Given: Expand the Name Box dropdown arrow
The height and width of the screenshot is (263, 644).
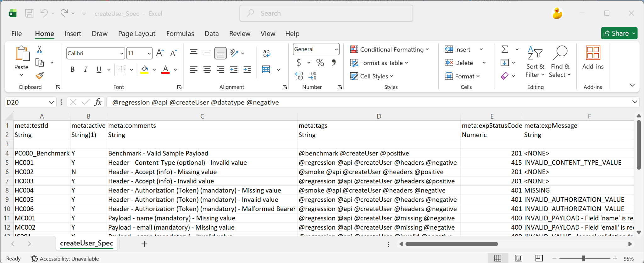Looking at the screenshot, I should pos(51,102).
